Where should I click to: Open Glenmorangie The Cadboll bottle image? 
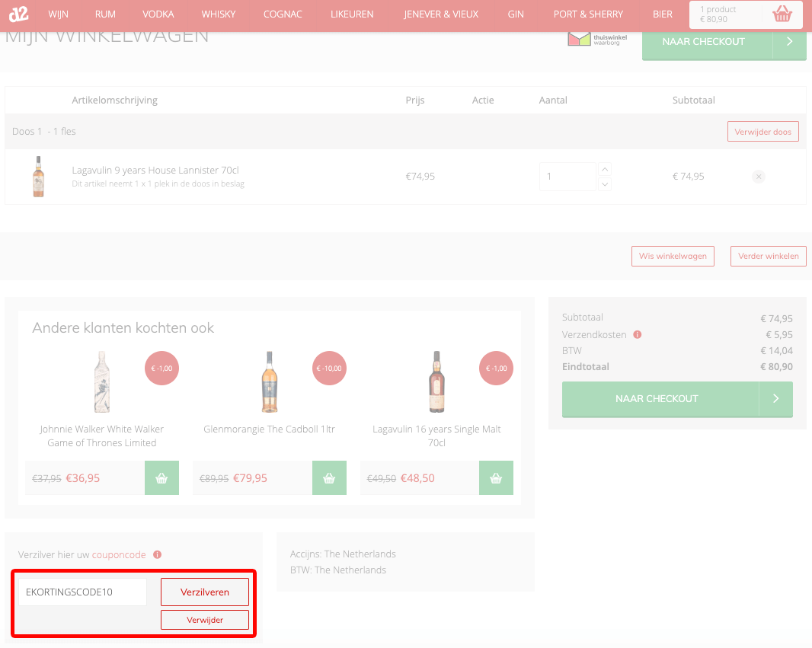(x=270, y=382)
